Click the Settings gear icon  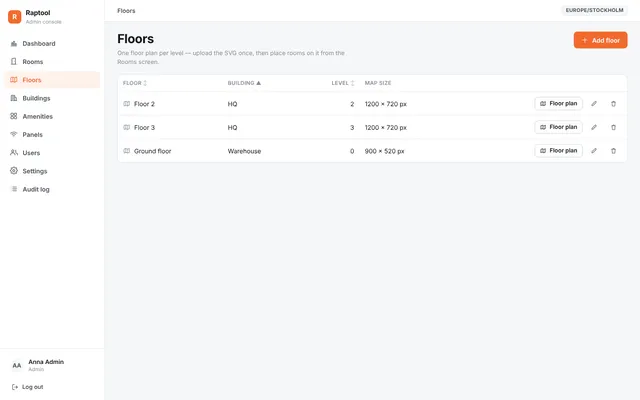tap(14, 171)
